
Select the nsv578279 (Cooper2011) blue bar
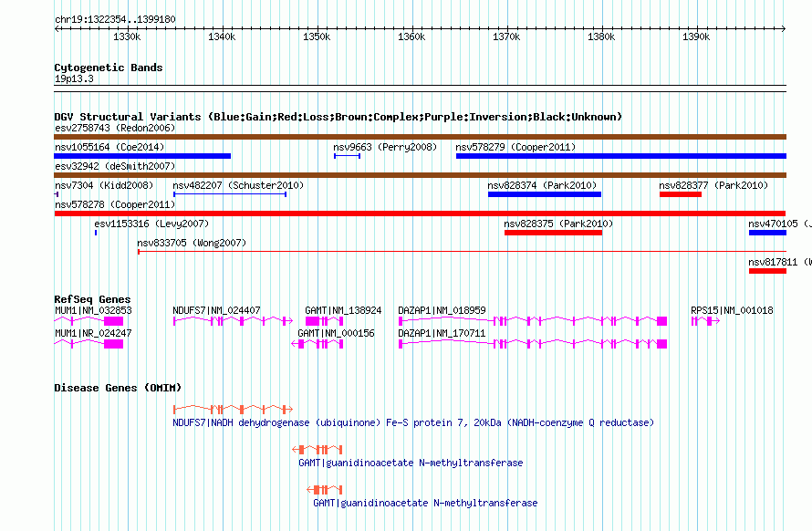621,156
